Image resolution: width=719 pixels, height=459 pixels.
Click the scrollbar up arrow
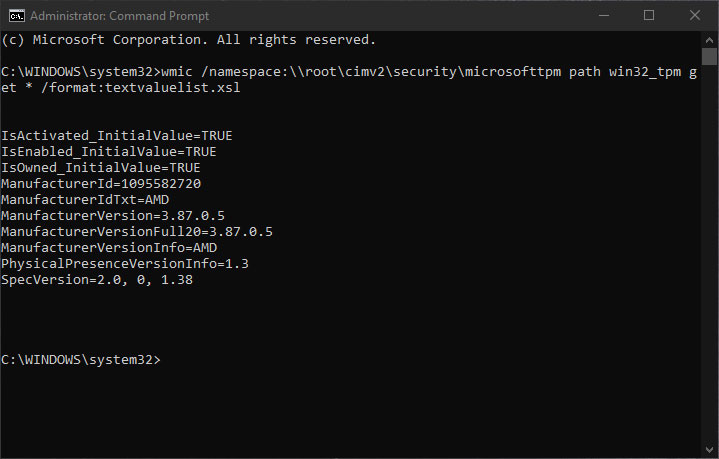[709, 40]
